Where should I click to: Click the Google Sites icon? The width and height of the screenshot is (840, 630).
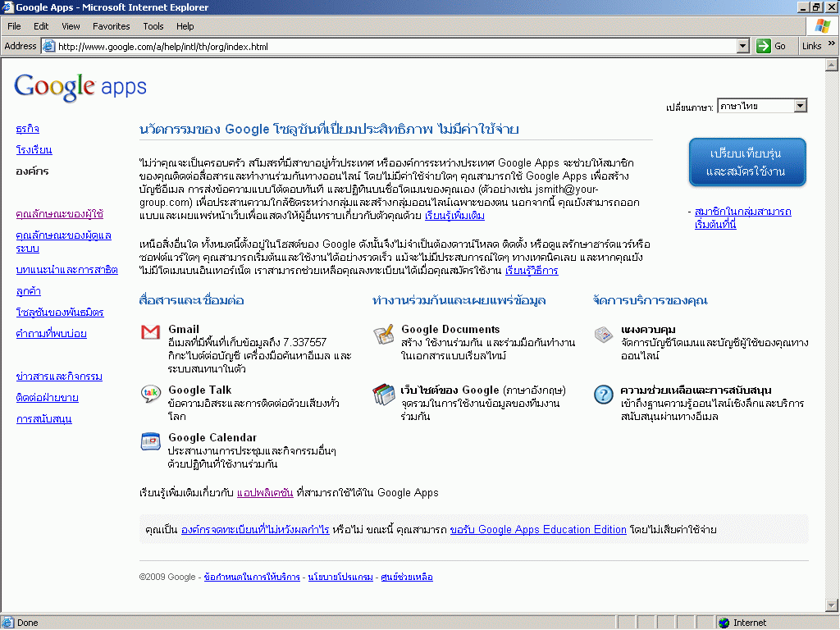[383, 394]
